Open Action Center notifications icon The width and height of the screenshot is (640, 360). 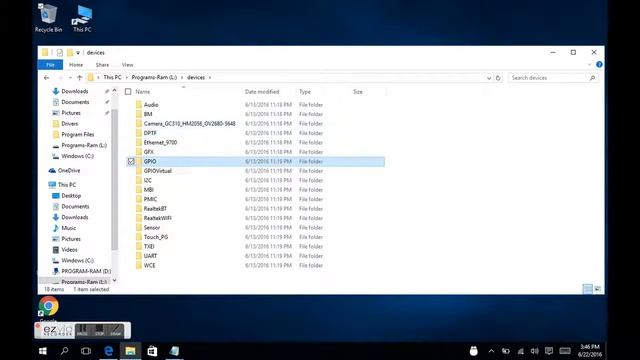[x=549, y=351]
